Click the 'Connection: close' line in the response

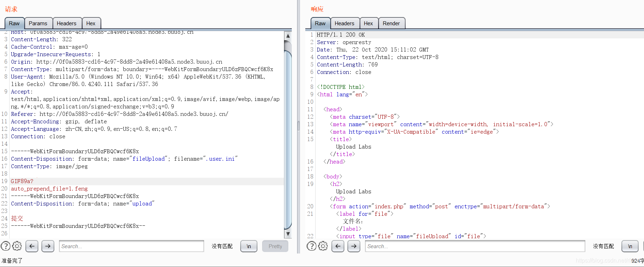tap(344, 72)
